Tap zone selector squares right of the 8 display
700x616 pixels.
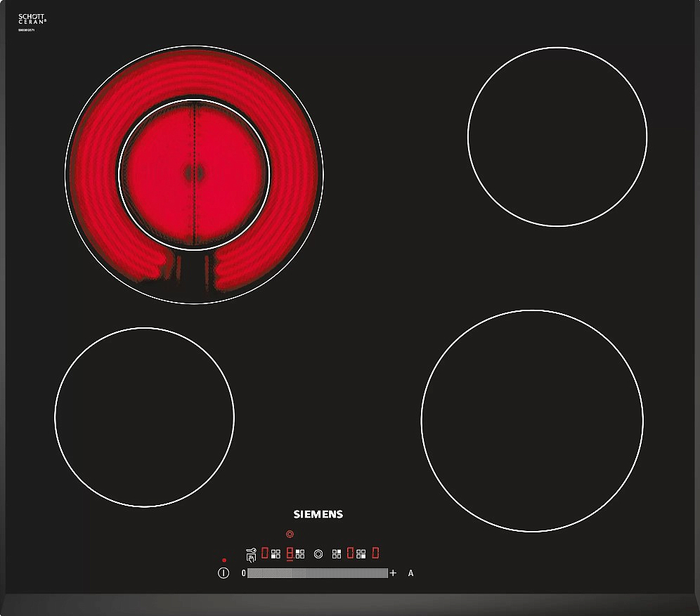[x=300, y=553]
